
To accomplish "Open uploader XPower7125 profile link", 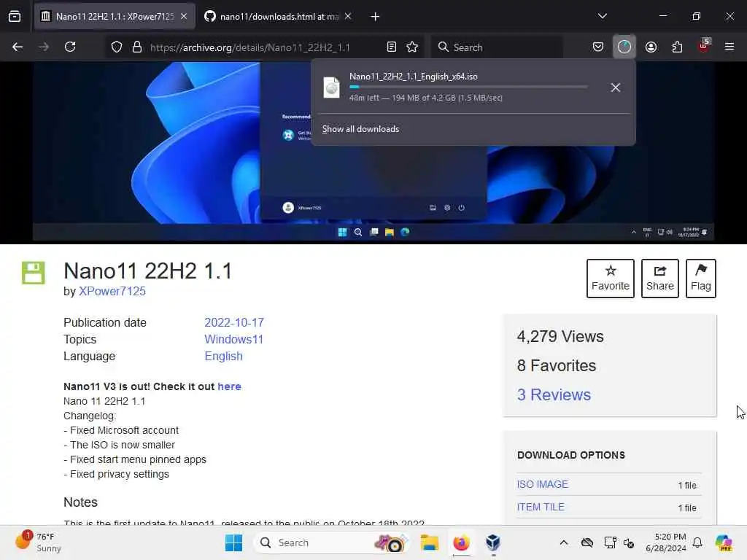I will click(x=112, y=292).
